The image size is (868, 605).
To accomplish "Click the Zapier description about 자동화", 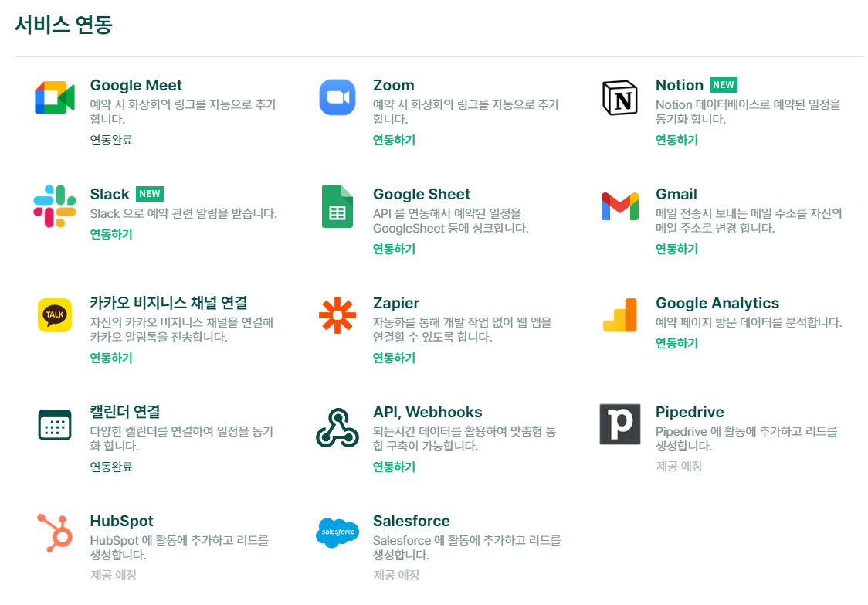I will pyautogui.click(x=463, y=330).
